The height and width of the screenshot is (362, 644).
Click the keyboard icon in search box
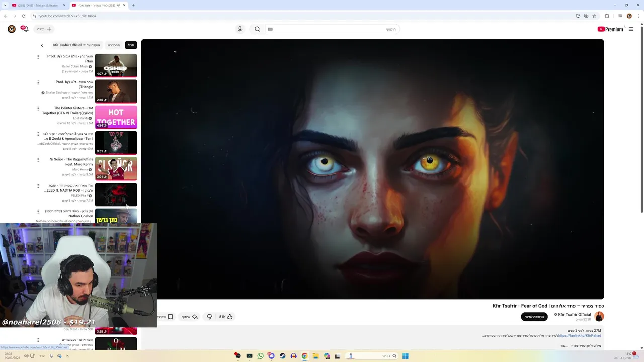(x=270, y=29)
